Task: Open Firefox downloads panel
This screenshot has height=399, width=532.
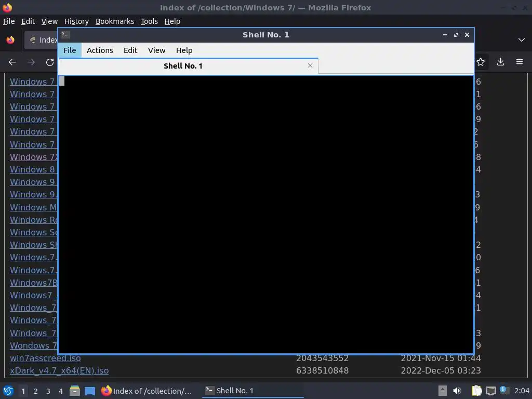Action: click(500, 62)
